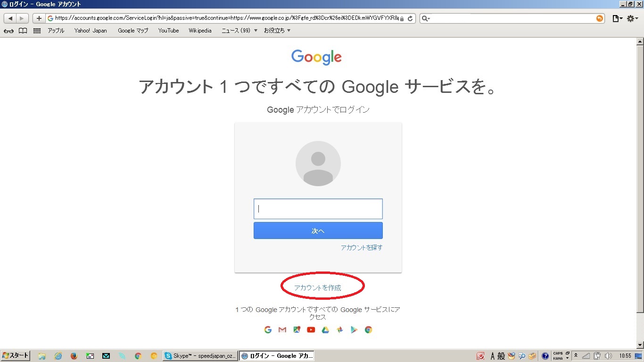Toggle the IME 般 conversion mode
644x362 pixels.
click(501, 356)
